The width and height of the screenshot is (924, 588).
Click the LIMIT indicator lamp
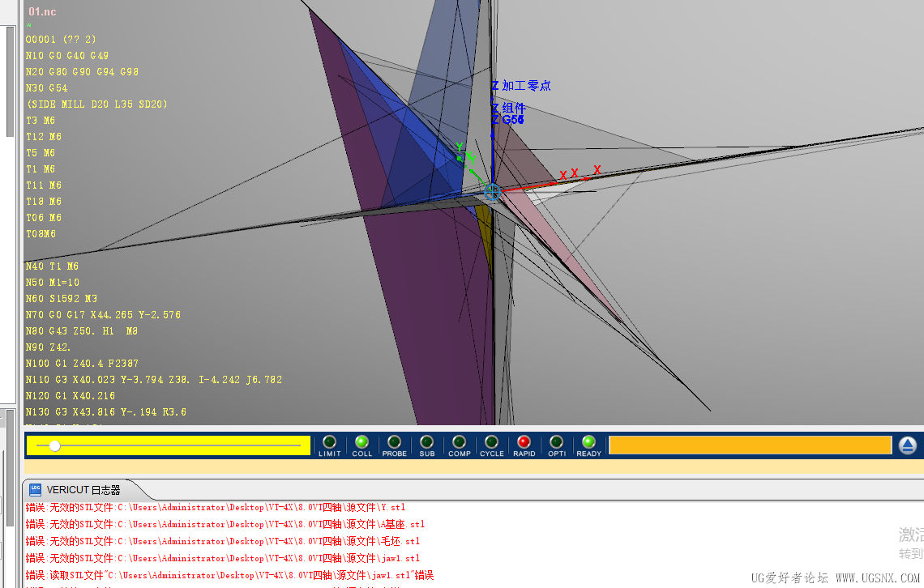(330, 444)
